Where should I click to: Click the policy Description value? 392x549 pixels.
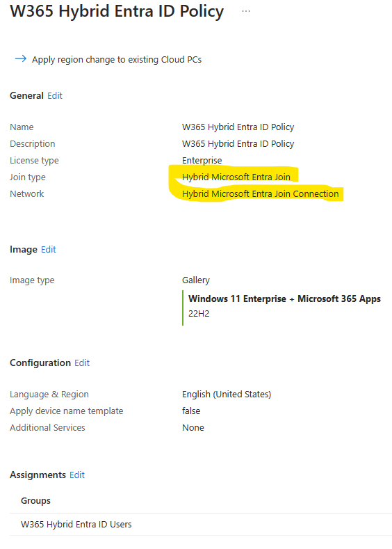click(238, 143)
